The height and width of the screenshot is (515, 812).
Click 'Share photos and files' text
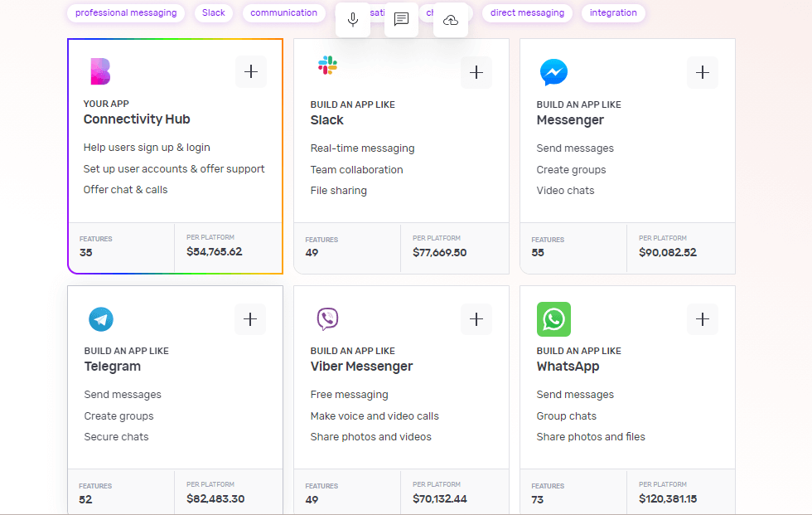coord(591,437)
